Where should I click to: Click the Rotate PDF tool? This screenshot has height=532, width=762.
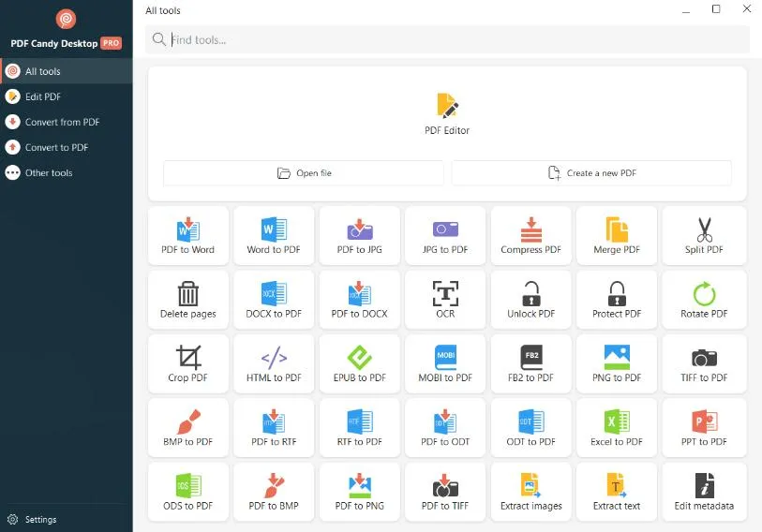[704, 300]
